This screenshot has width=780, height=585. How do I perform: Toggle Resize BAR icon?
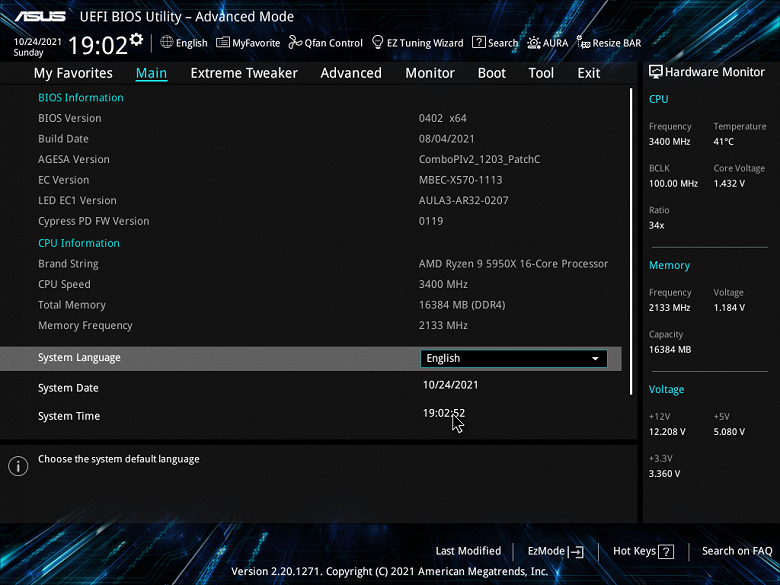(x=583, y=42)
